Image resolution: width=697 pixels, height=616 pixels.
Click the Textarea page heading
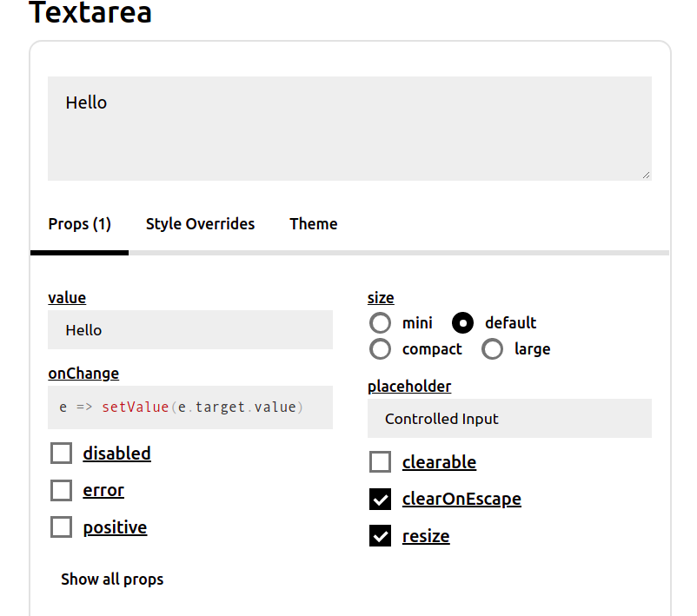[x=90, y=12]
